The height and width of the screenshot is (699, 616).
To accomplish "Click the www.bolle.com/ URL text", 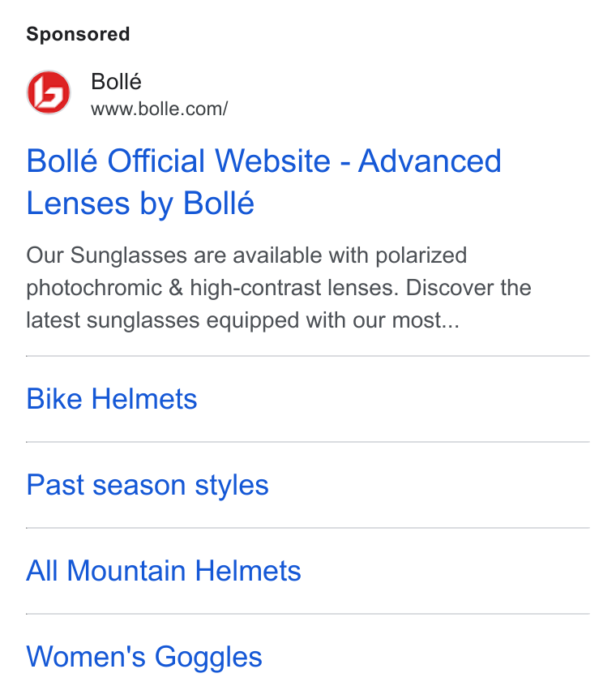I will [160, 109].
